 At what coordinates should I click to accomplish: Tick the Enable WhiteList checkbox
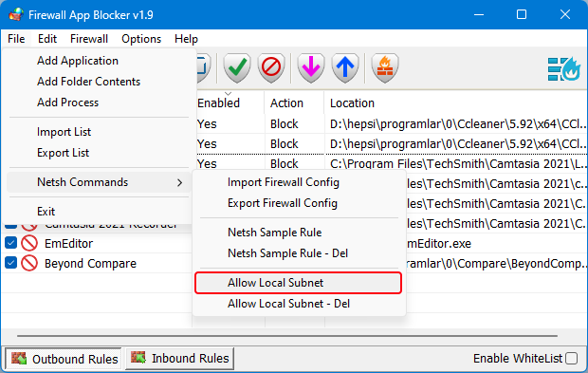click(571, 359)
